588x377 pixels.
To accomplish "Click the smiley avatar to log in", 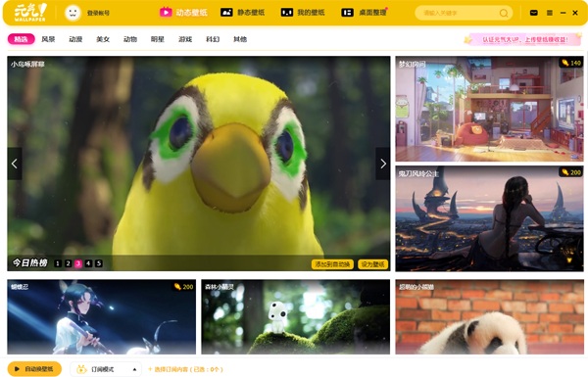I will (x=73, y=13).
